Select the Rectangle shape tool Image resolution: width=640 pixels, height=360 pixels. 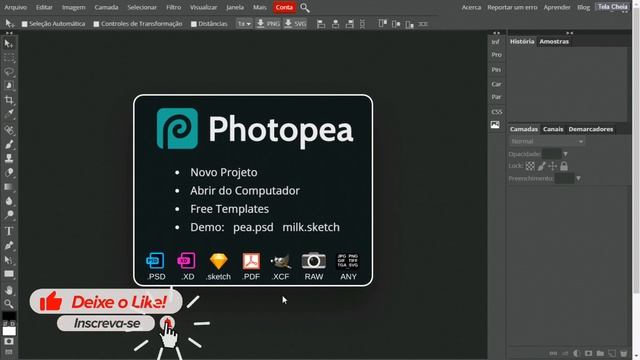pos(9,274)
